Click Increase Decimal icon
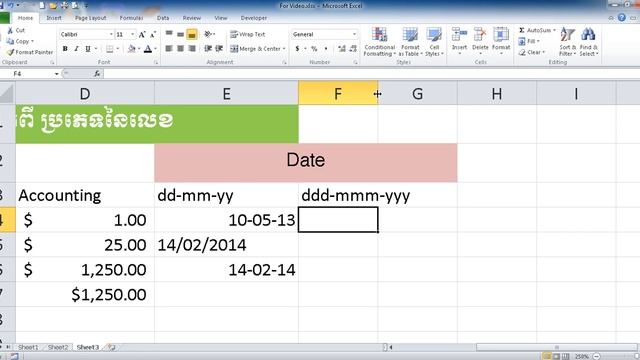This screenshot has height=360, width=640. tap(342, 49)
